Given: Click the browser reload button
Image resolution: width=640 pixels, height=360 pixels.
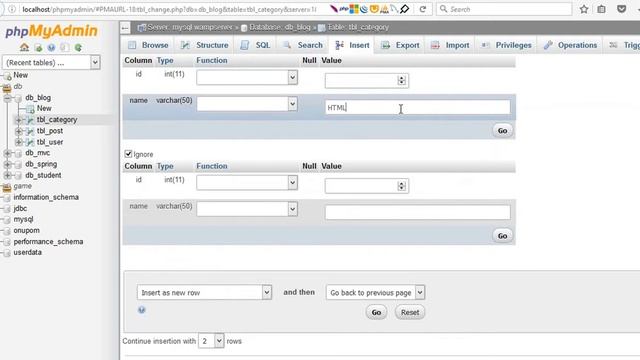Looking at the screenshot, I should point(423,9).
